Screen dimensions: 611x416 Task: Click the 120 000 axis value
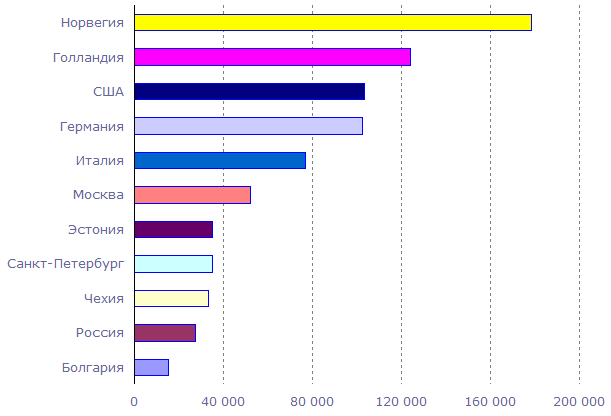pos(401,402)
